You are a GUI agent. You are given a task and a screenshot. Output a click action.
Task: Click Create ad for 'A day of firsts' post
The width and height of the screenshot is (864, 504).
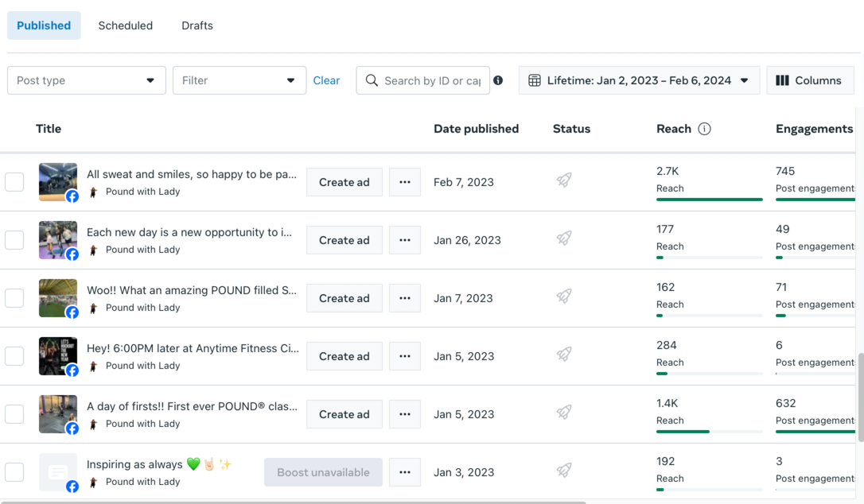tap(344, 414)
